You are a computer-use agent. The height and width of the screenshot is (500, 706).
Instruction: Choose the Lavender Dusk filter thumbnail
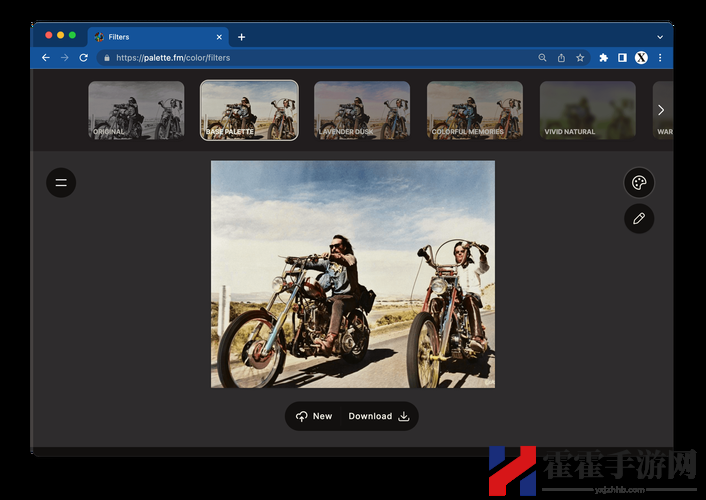362,110
